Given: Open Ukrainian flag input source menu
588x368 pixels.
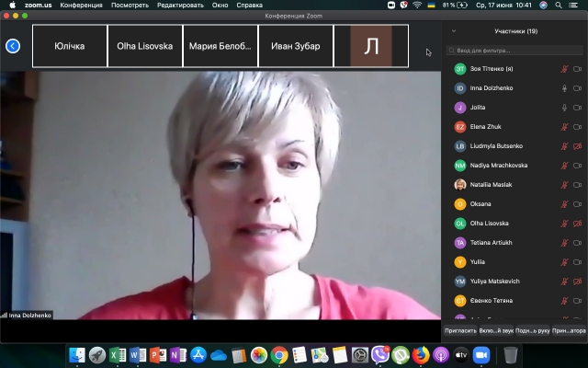Looking at the screenshot, I should click(x=431, y=6).
